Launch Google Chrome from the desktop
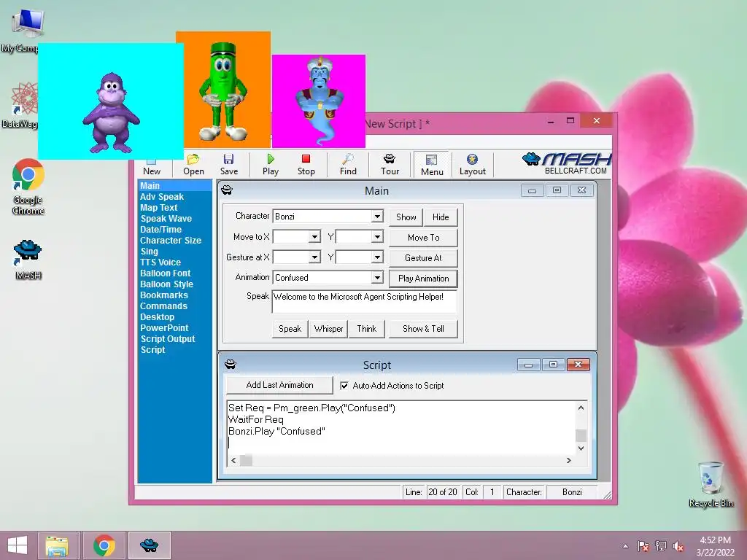This screenshot has width=747, height=560. click(x=28, y=187)
